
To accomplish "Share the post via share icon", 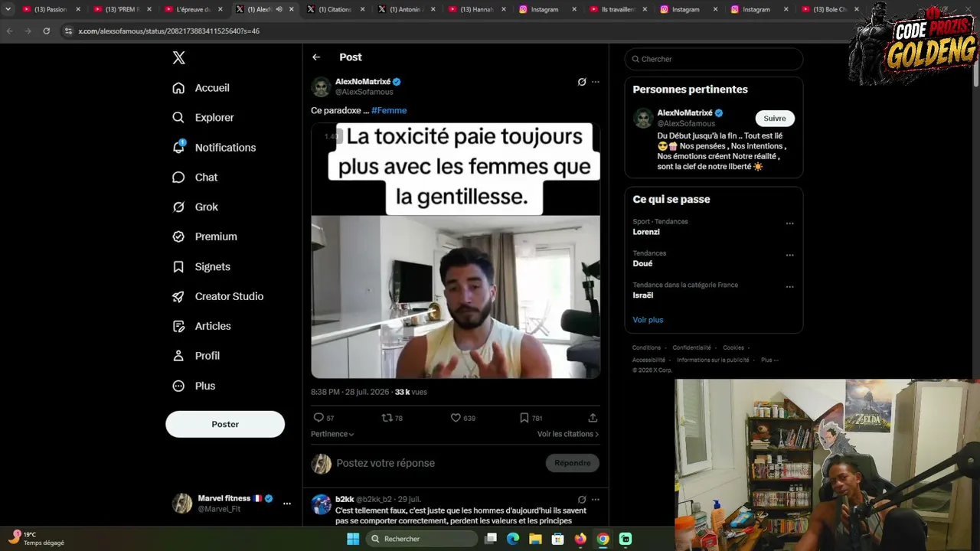I will (x=593, y=418).
